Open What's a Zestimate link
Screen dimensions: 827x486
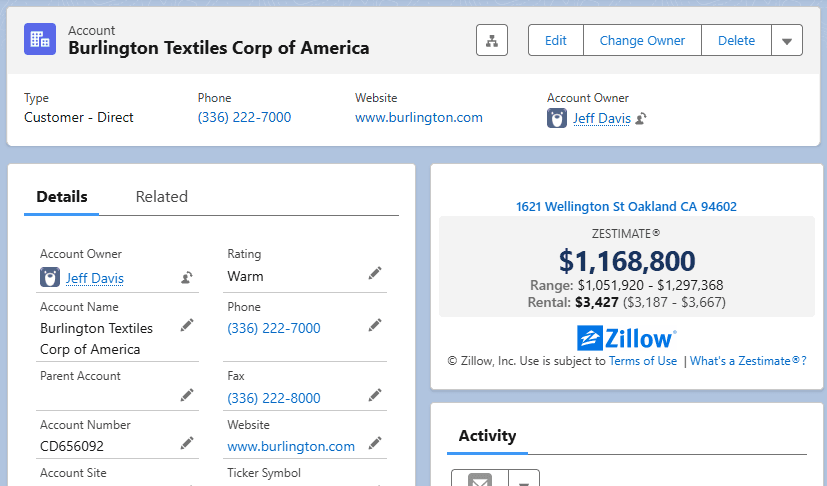click(x=748, y=361)
